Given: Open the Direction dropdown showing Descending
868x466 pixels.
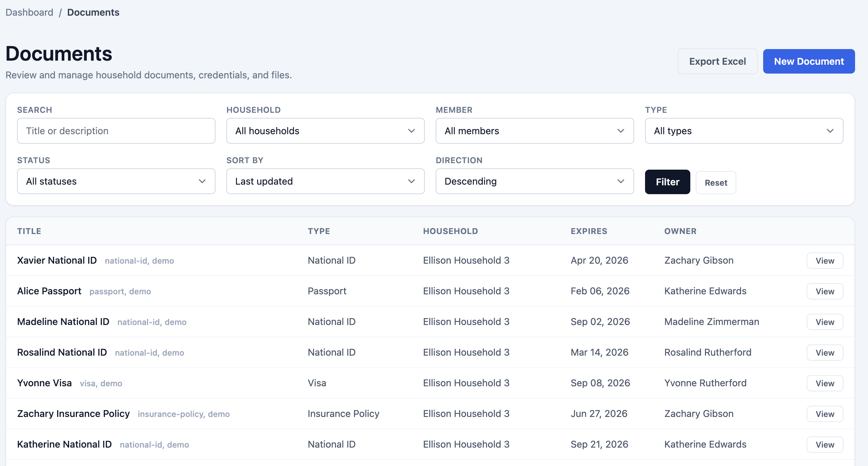Looking at the screenshot, I should pos(534,181).
